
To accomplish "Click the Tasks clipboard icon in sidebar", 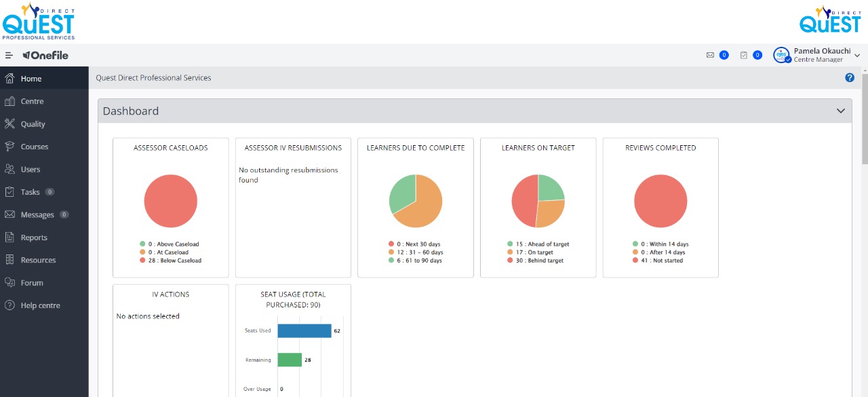I will 9,191.
